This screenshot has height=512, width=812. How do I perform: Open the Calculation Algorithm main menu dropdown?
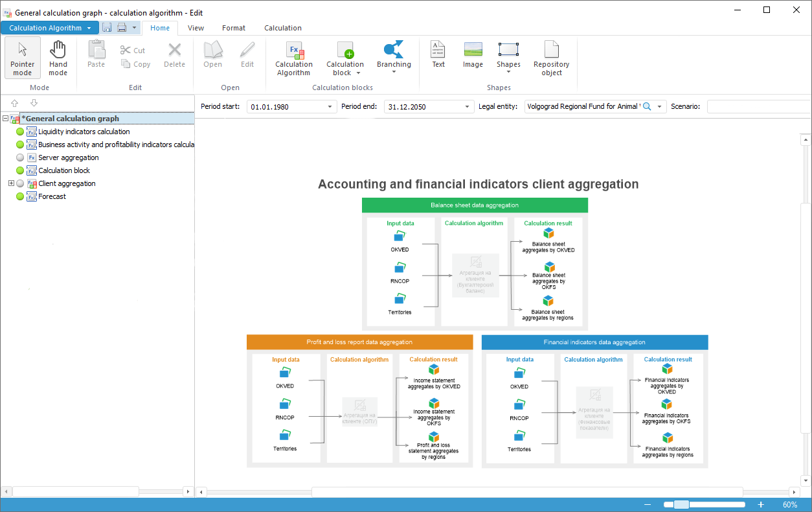tap(50, 28)
